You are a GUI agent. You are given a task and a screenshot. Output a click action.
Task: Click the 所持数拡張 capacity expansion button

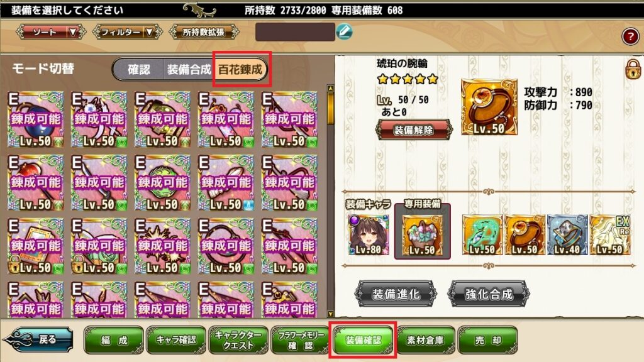(204, 32)
